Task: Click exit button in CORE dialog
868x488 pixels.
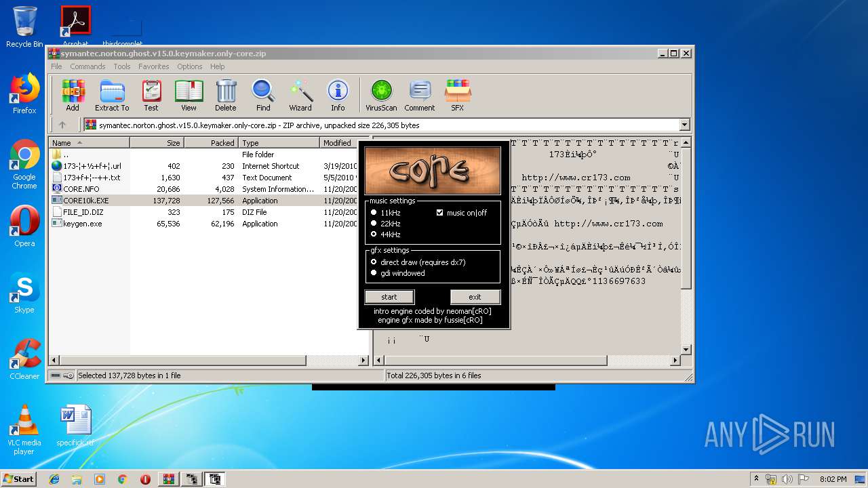Action: [x=475, y=297]
